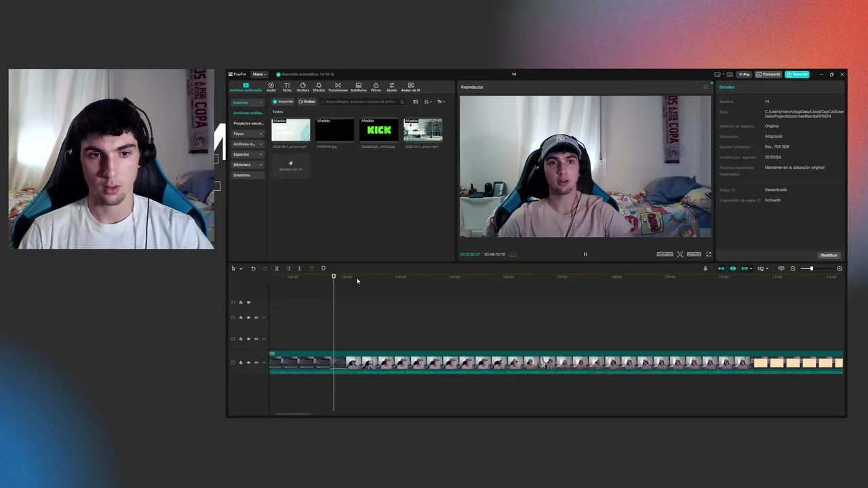Open the Ajuste panel icon
This screenshot has width=868, height=488.
(391, 87)
